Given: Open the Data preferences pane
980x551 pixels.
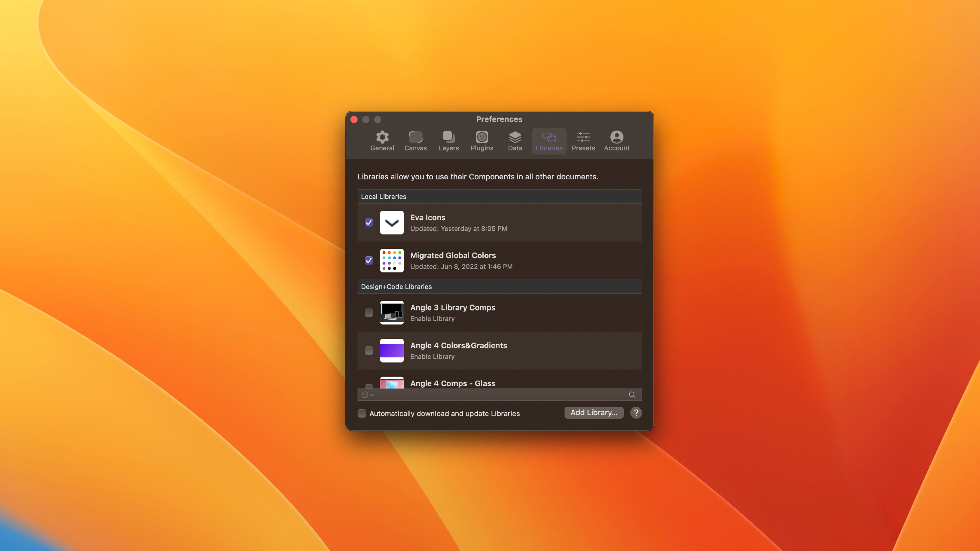Looking at the screenshot, I should pos(515,141).
